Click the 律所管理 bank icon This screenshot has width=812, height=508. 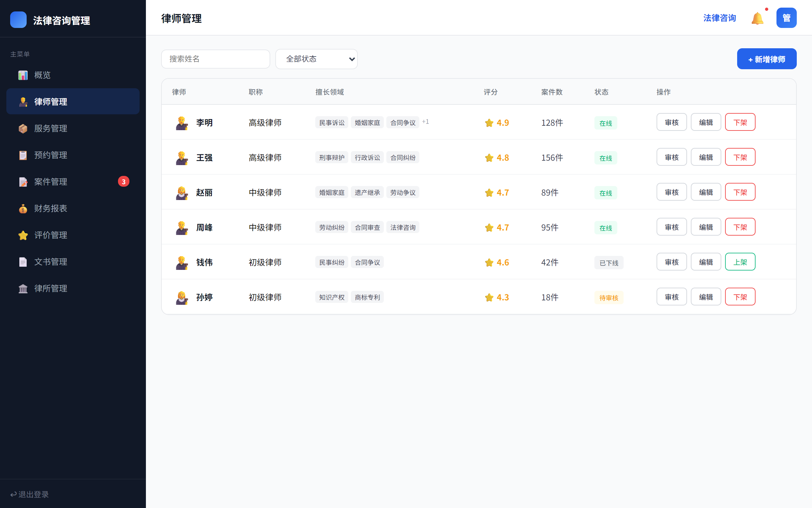coord(23,288)
